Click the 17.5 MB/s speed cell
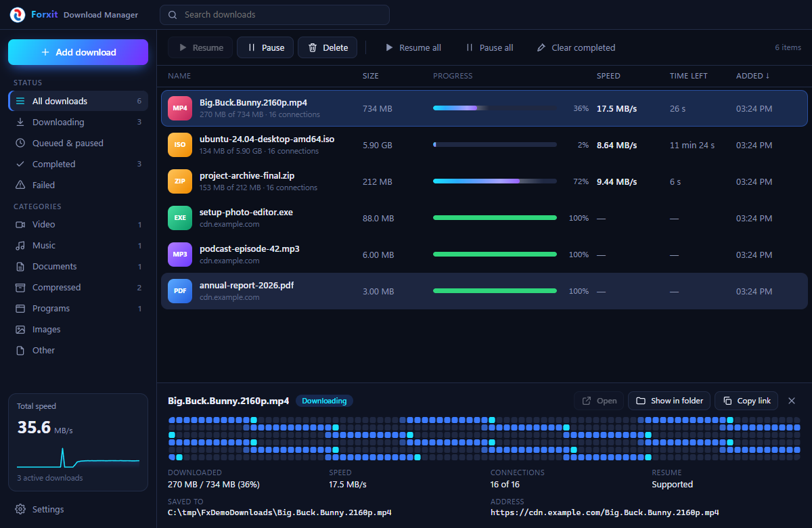812x528 pixels. [616, 108]
